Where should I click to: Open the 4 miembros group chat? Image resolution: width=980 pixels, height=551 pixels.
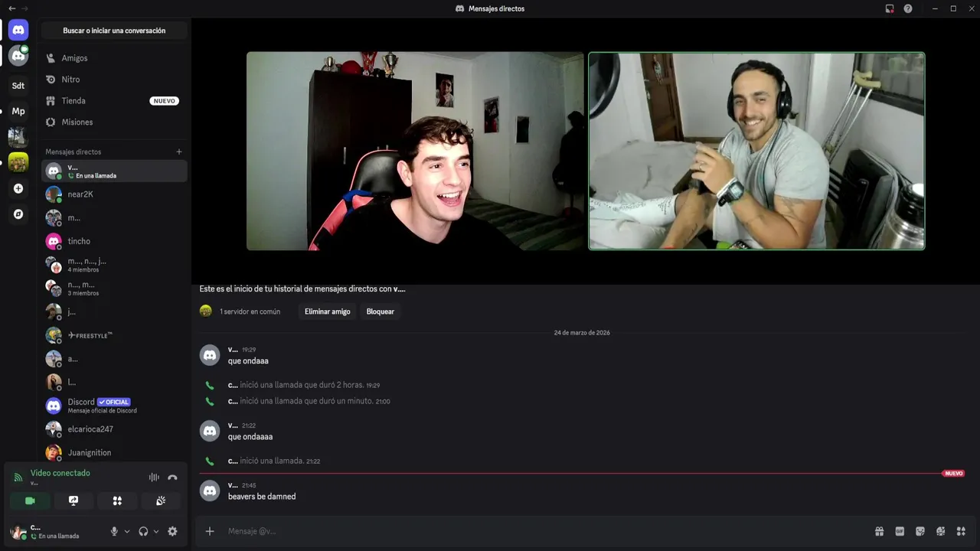coord(114,265)
